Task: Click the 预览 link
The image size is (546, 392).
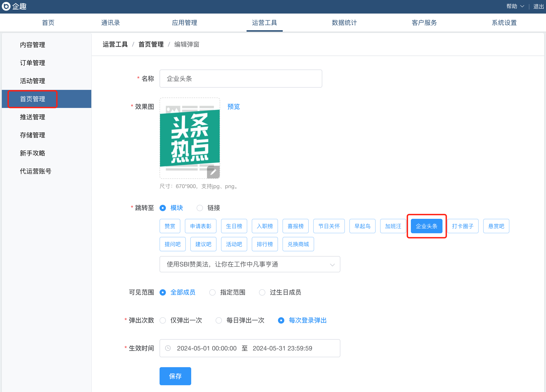Action: pyautogui.click(x=233, y=107)
